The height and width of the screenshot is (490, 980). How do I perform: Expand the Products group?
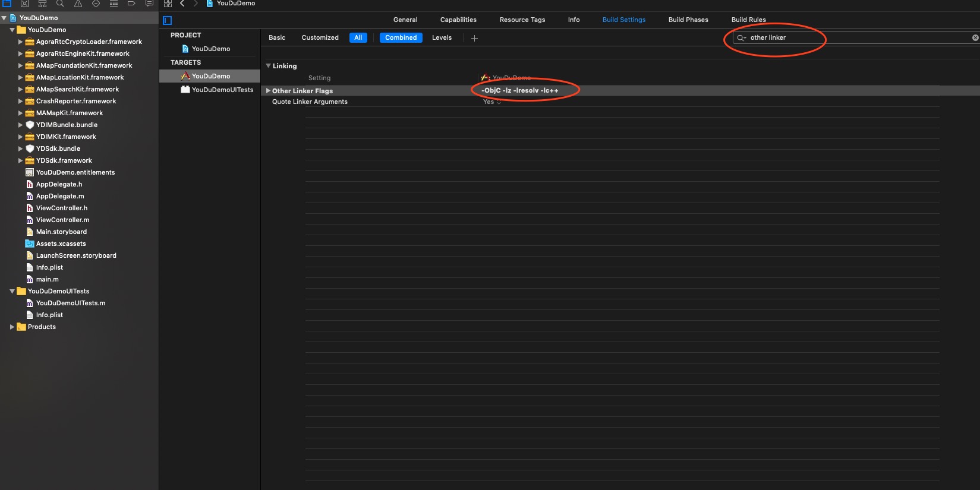[12, 327]
